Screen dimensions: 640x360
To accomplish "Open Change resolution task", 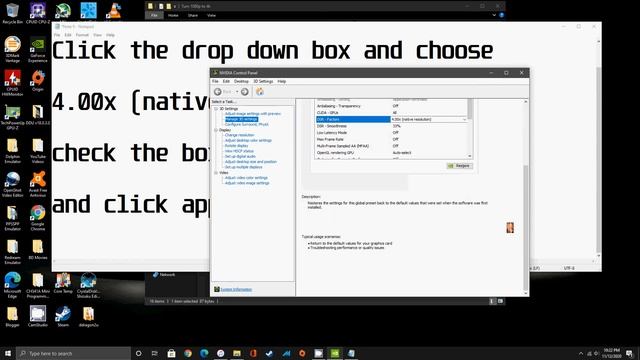I will click(239, 135).
